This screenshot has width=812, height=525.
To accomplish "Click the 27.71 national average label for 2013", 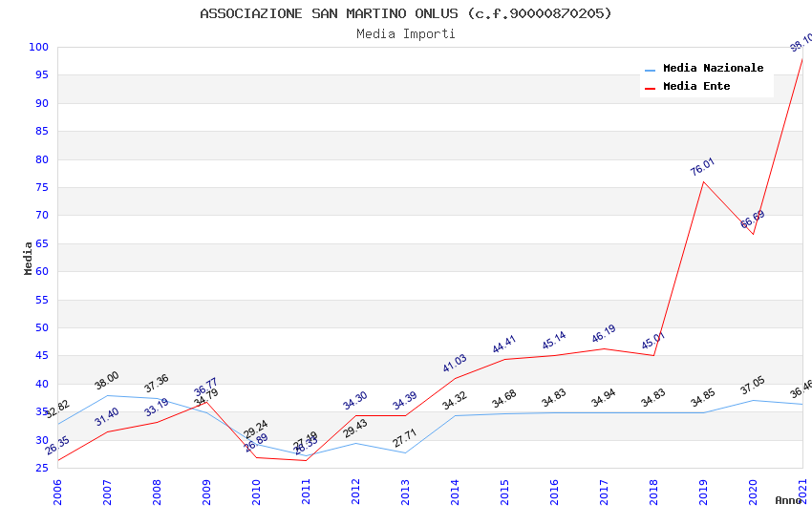I will click(404, 438).
